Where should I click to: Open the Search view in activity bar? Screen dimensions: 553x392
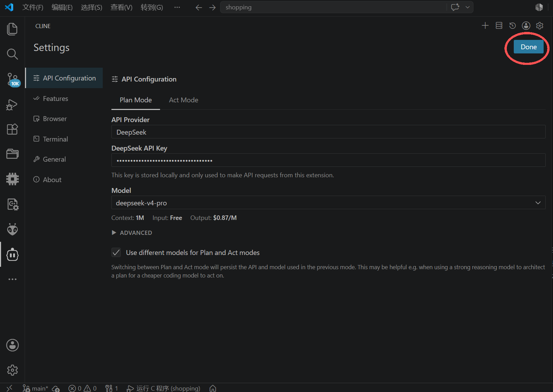[x=12, y=54]
